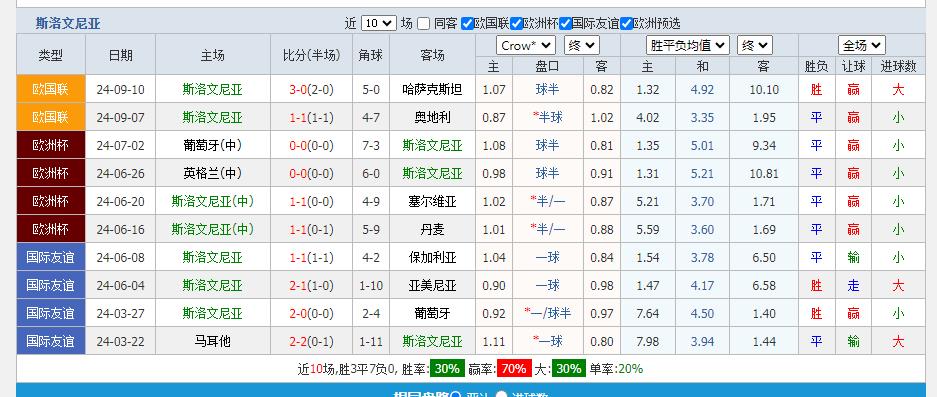Open 哈萨克斯坦 away team link

432,90
